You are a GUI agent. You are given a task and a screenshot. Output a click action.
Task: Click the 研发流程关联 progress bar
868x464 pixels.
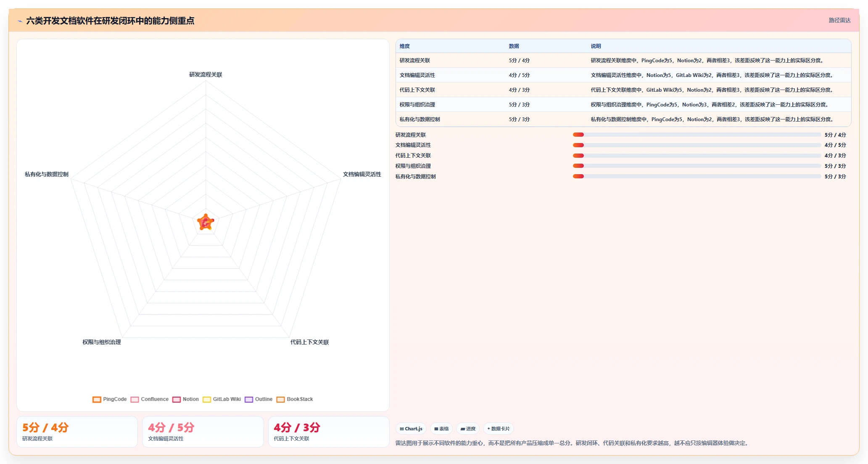coord(697,135)
